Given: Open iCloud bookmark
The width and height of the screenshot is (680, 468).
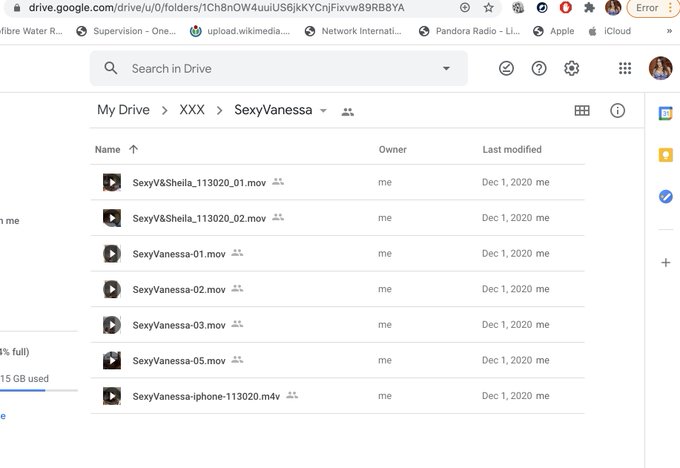Looking at the screenshot, I should (x=609, y=31).
